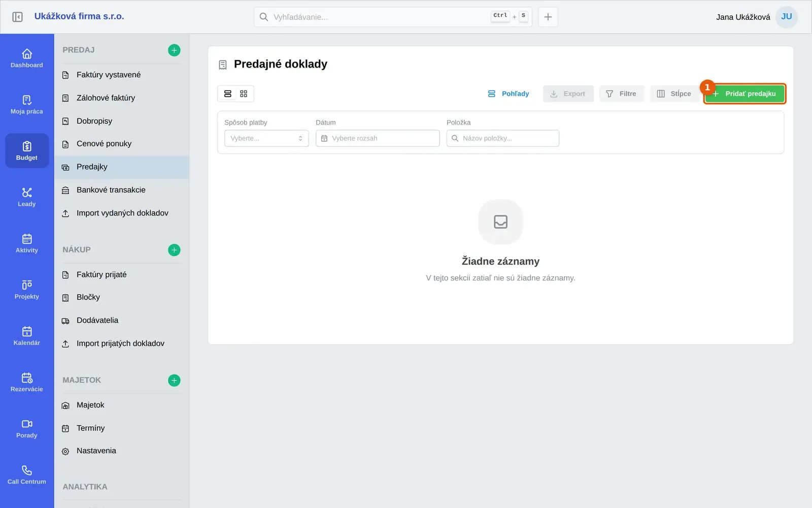Go to Moja práca in the left rail
Screen dimensions: 812x508
pyautogui.click(x=27, y=105)
